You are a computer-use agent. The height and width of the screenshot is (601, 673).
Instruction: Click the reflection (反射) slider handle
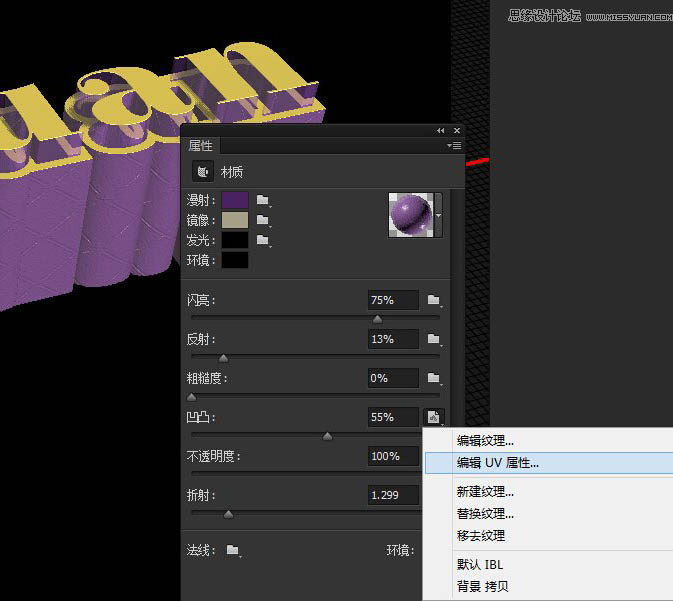click(223, 358)
